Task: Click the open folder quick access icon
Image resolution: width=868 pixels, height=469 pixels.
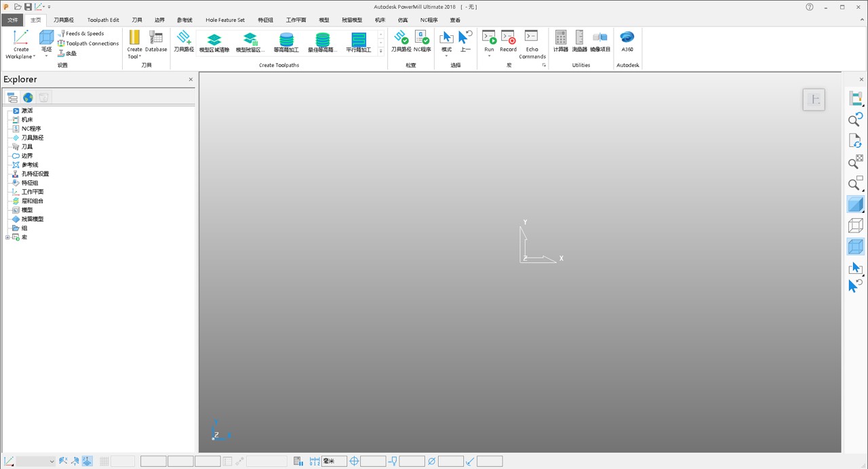Action: tap(18, 7)
